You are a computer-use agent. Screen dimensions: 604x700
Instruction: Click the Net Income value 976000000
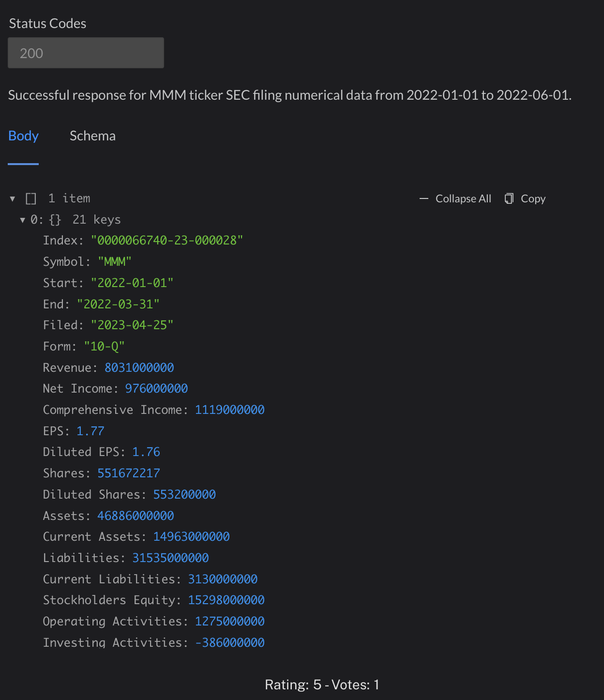(156, 388)
